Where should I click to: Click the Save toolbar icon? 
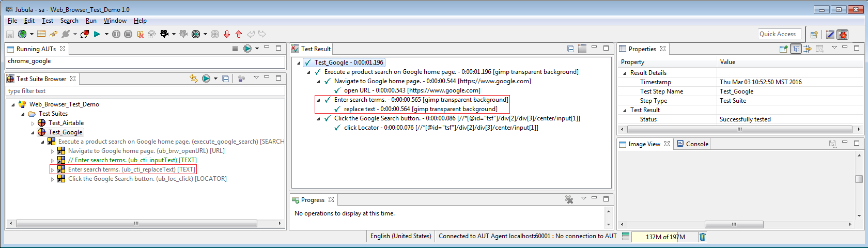[x=10, y=34]
